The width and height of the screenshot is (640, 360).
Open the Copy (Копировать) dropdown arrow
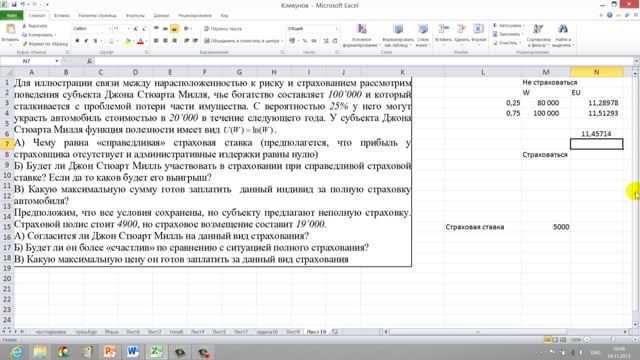[x=55, y=35]
